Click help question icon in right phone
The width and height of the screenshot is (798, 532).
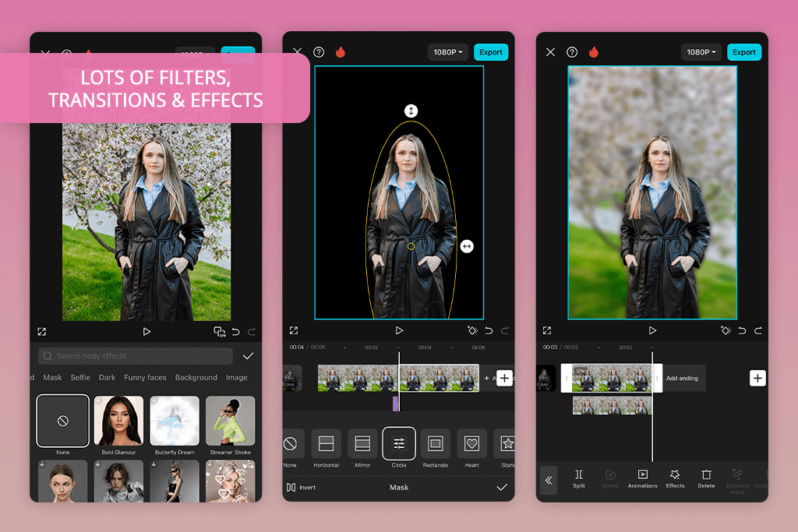(x=572, y=52)
